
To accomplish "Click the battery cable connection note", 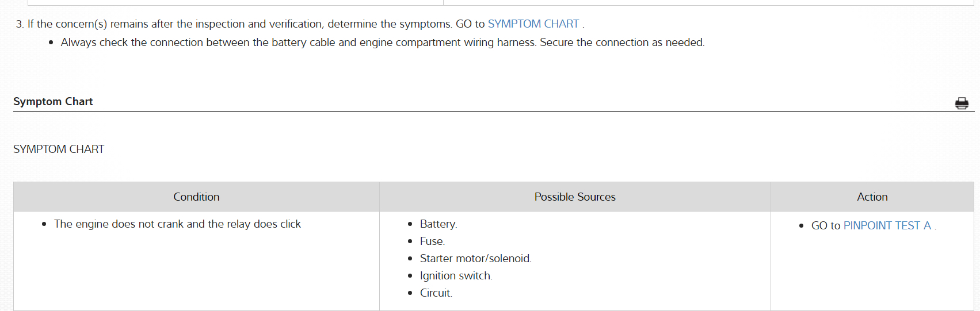I will [382, 43].
